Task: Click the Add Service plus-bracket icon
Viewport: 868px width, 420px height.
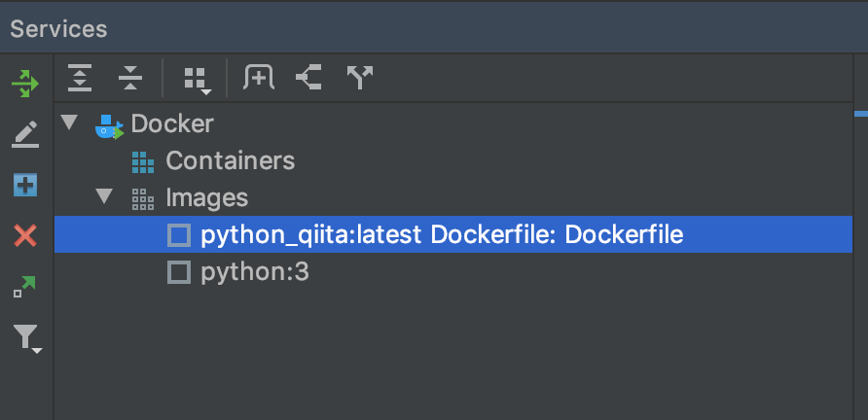Action: point(259,77)
